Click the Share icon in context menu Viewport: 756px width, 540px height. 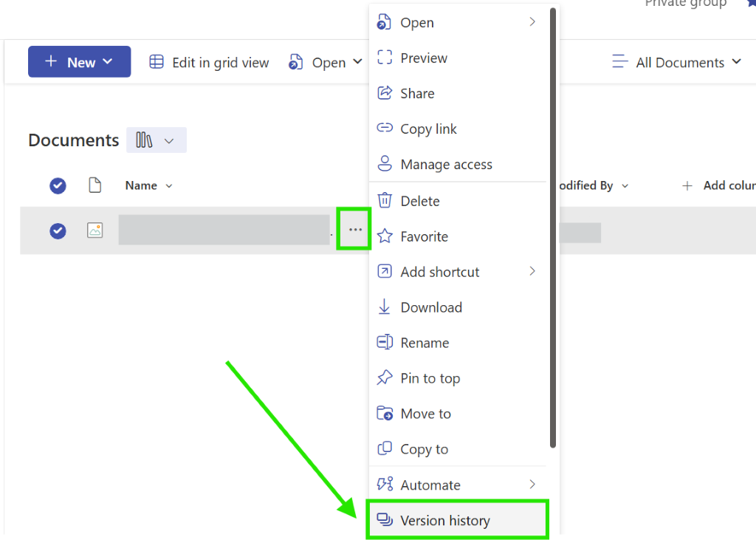point(384,92)
